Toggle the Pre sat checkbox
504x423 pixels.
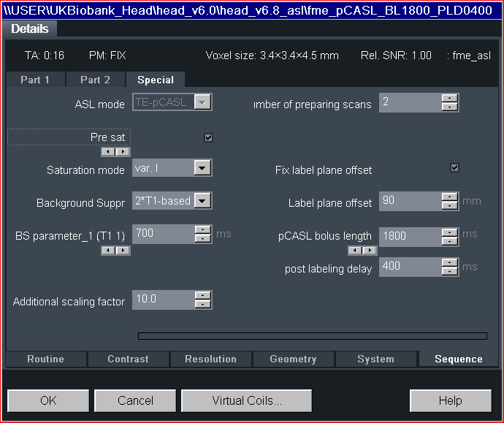(208, 137)
